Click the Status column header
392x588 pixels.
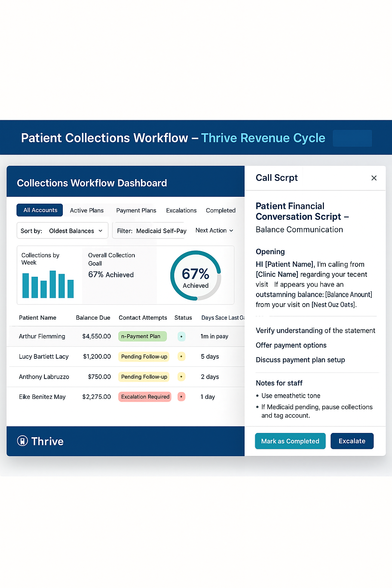(x=183, y=318)
